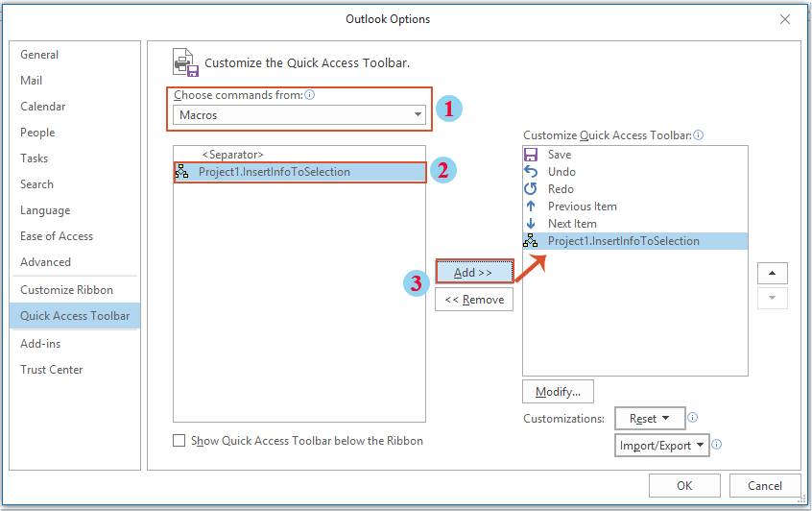Click the Previous Item up-arrow icon
The image size is (812, 511).
pos(531,207)
